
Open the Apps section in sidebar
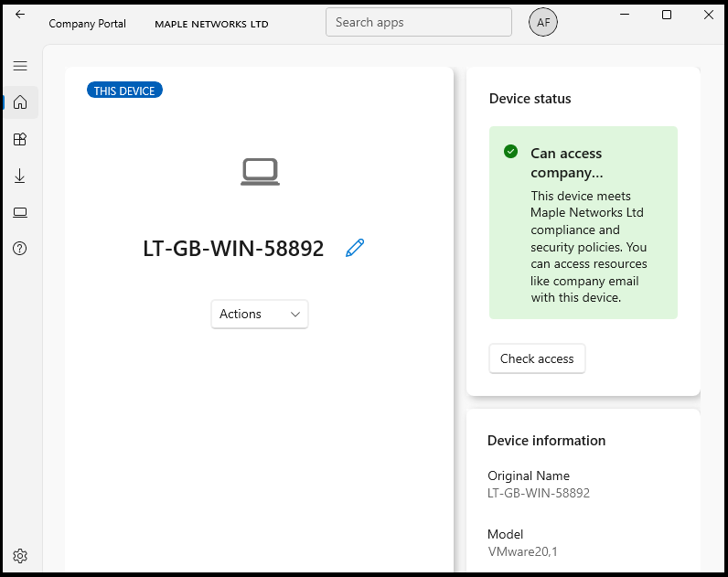pyautogui.click(x=20, y=139)
